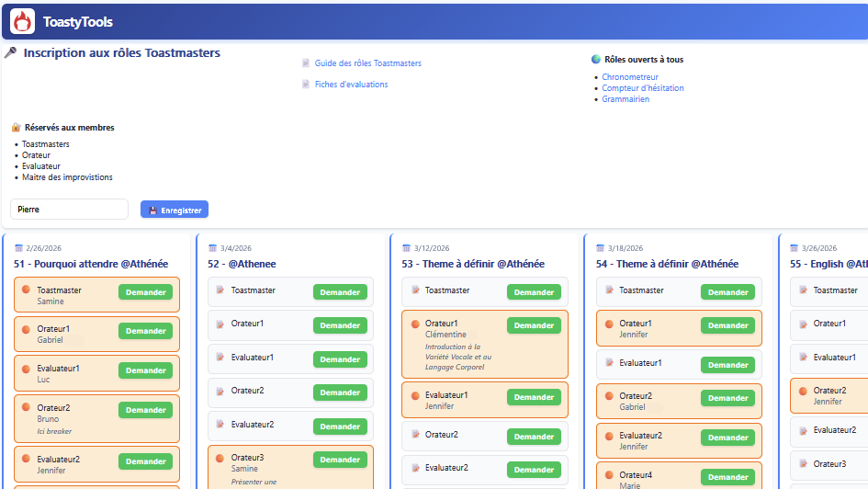Open the Compteur d'hésitation link
Viewport: 868px width, 489px height.
point(642,88)
